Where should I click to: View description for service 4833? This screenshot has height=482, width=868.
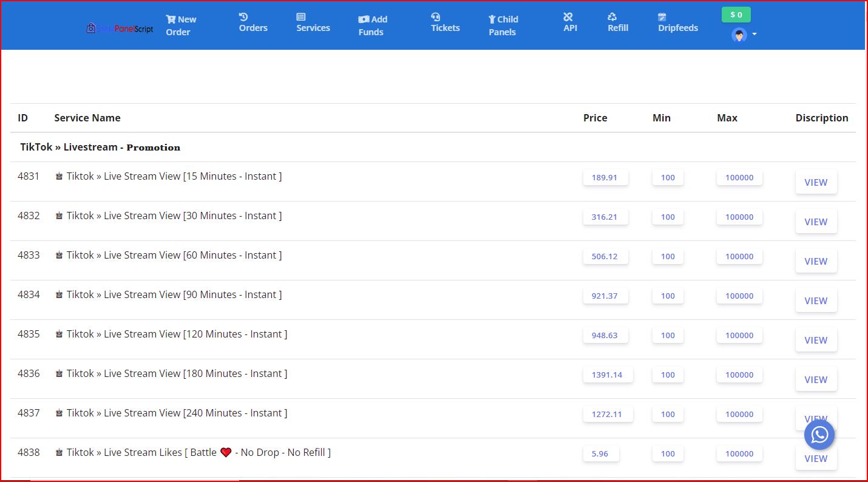click(x=816, y=262)
